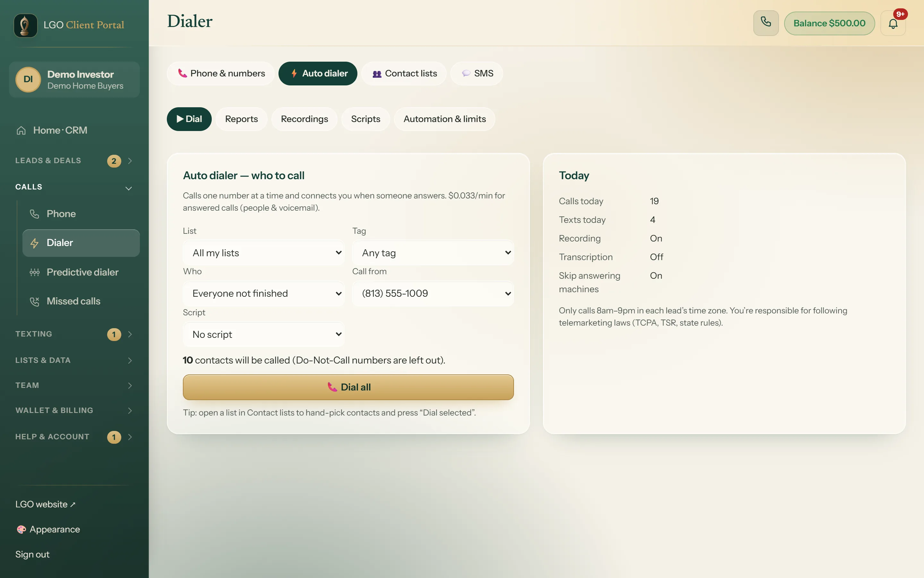924x578 pixels.
Task: Click the lightning bolt on Auto dialer tab
Action: click(294, 74)
